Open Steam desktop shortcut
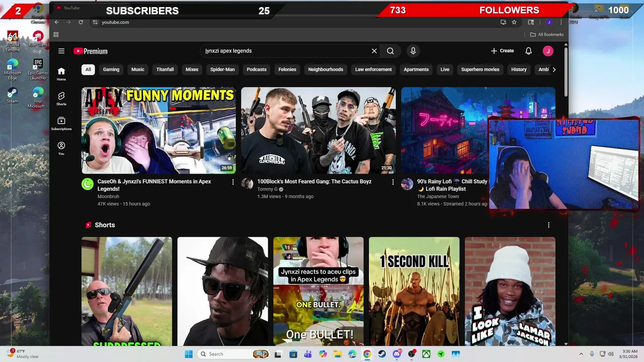The width and height of the screenshot is (644, 362). (x=13, y=96)
